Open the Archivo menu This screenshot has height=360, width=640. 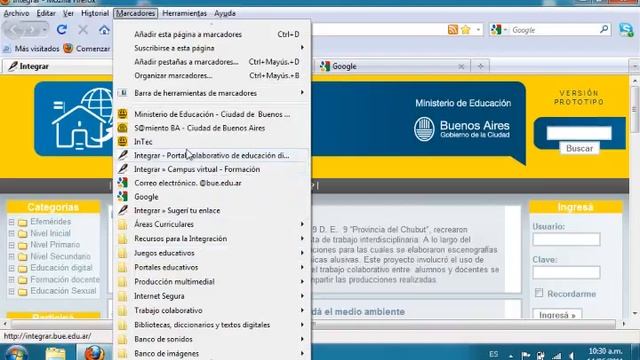tap(16, 13)
